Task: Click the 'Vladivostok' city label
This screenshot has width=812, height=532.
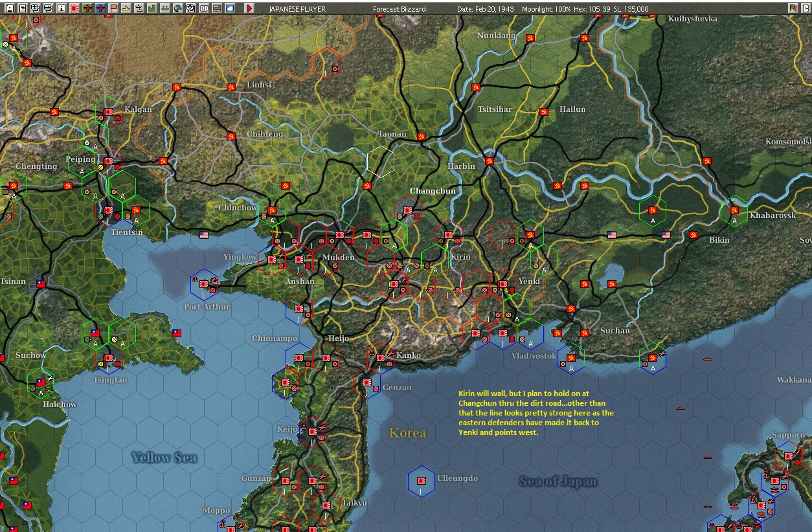Action: (x=534, y=356)
